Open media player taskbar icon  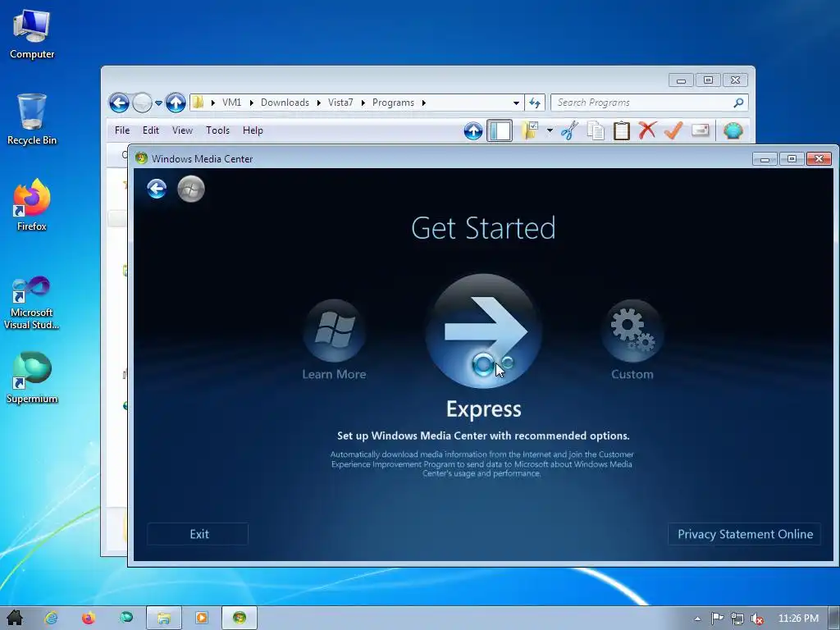click(202, 618)
